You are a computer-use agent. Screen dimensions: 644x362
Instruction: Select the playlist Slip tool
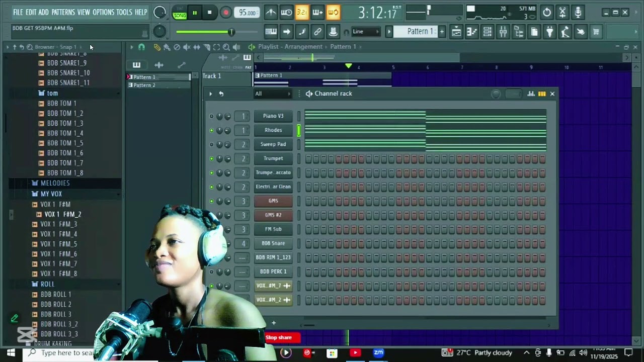197,47
